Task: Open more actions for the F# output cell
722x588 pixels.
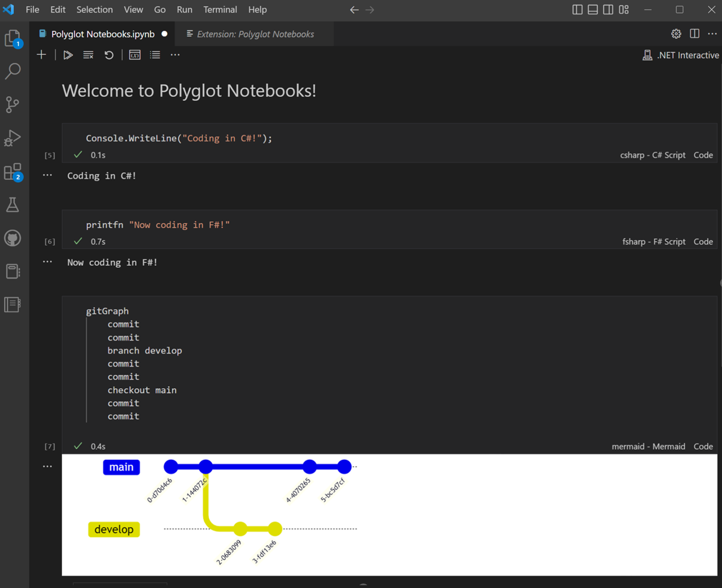Action: tap(47, 261)
